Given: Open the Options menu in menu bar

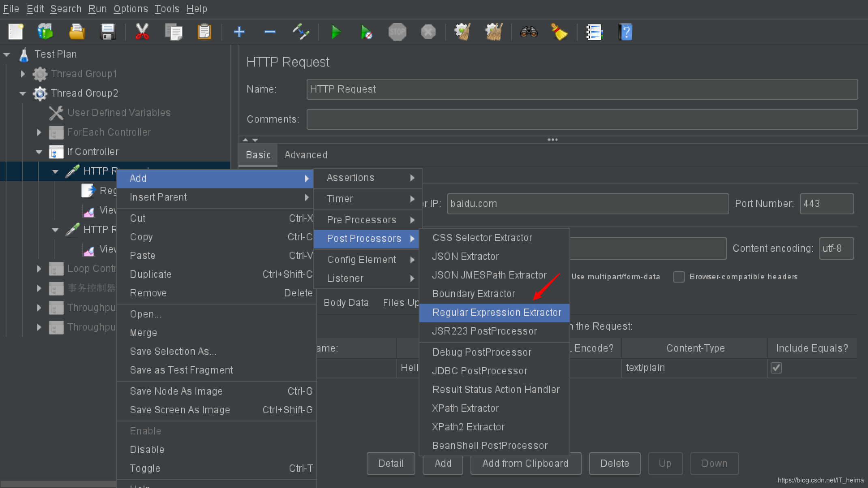Looking at the screenshot, I should click(130, 9).
